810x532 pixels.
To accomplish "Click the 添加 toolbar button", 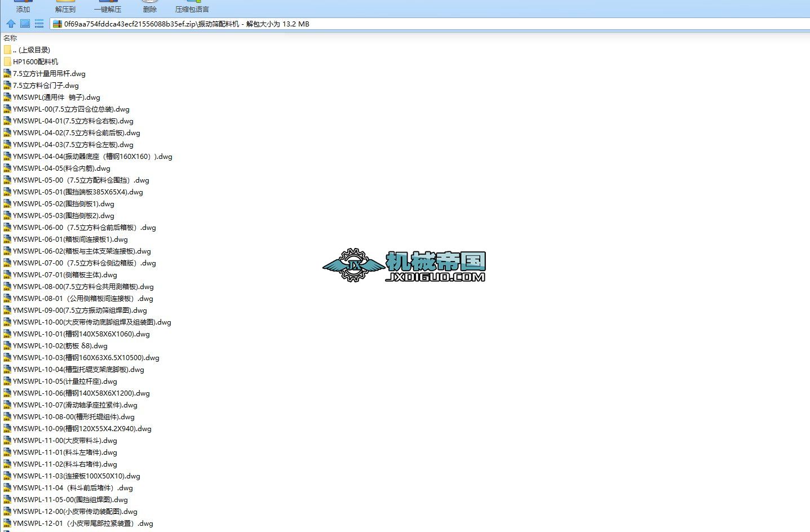I will 23,6.
